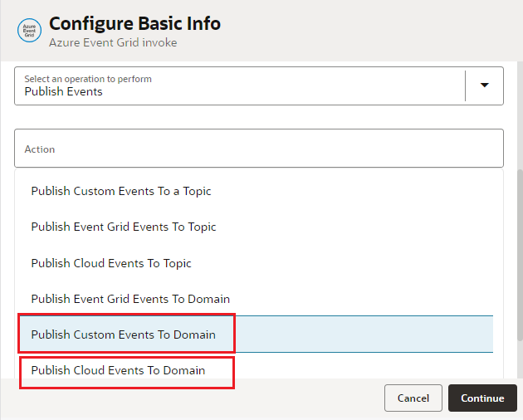Click the divider beside the dropdown arrow
This screenshot has width=523, height=420.
tap(466, 85)
